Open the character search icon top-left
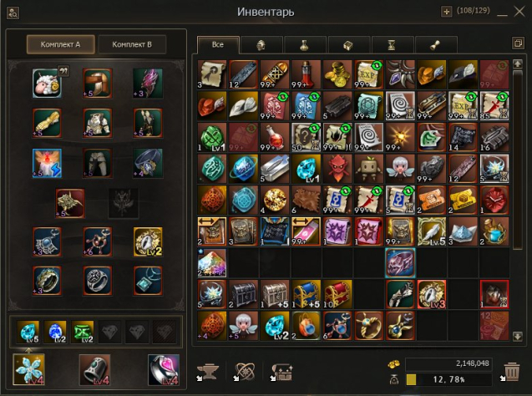The height and width of the screenshot is (396, 532). tap(13, 13)
